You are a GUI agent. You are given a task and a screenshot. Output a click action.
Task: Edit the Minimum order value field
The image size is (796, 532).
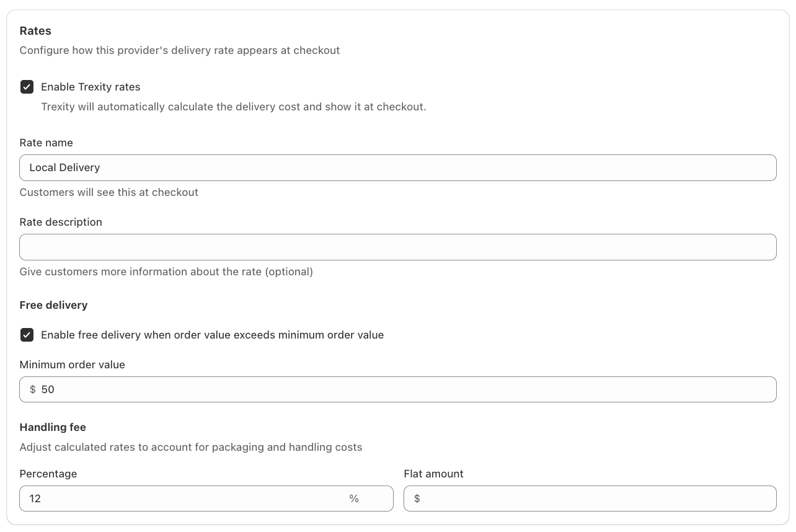click(x=398, y=389)
